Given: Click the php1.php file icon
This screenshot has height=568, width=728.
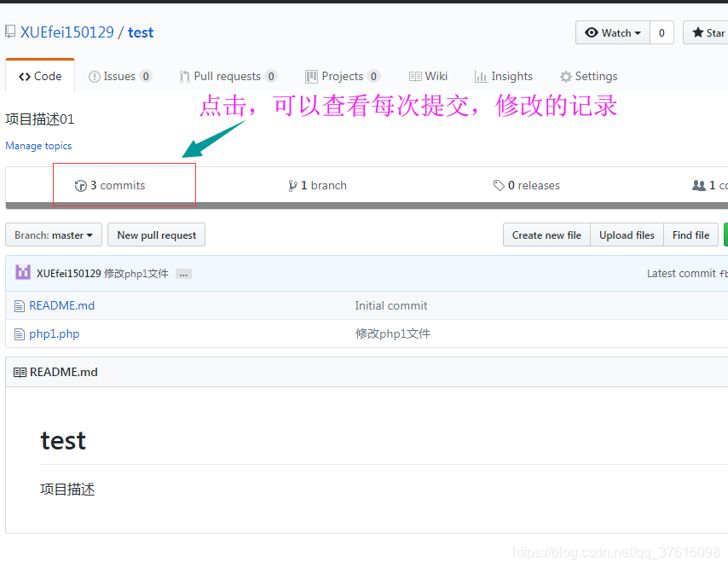Looking at the screenshot, I should tap(19, 333).
